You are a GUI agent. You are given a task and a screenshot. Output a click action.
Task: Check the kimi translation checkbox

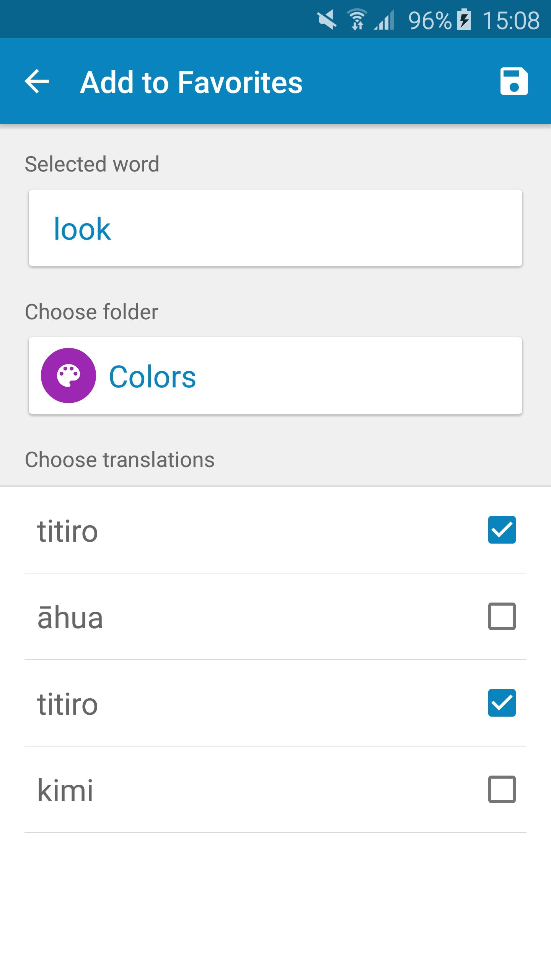(x=502, y=789)
